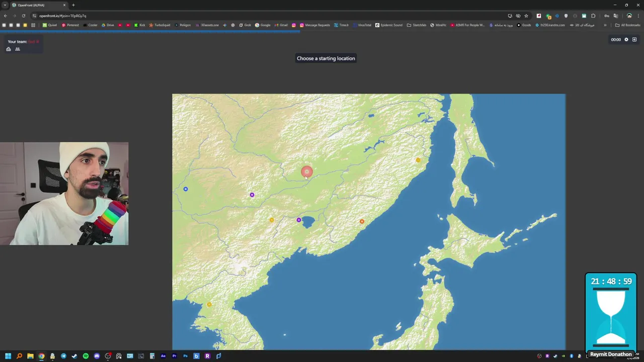This screenshot has width=644, height=362.
Task: Open File Explorer from taskbar
Action: click(30, 356)
